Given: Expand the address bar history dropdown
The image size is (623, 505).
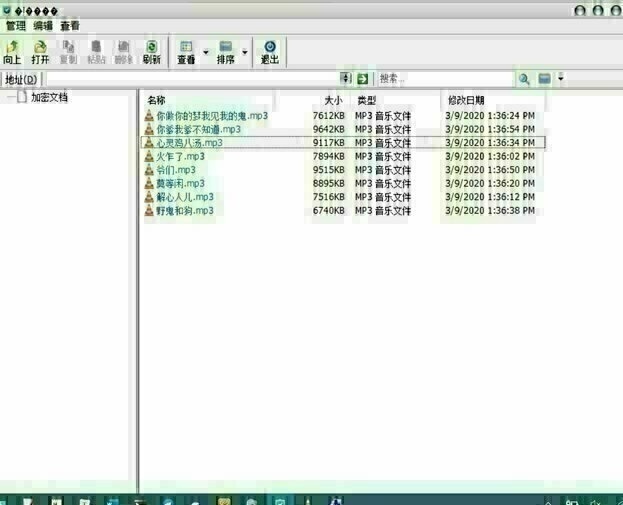Looking at the screenshot, I should pos(346,78).
